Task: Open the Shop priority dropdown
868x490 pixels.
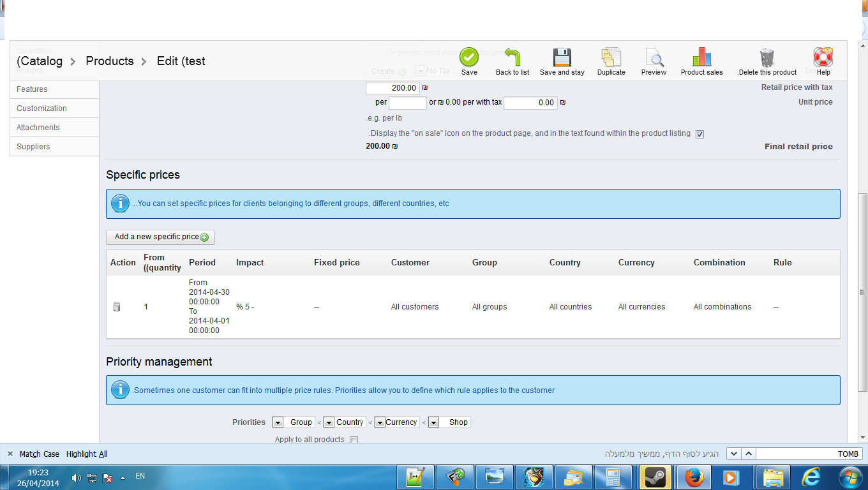Action: point(449,422)
